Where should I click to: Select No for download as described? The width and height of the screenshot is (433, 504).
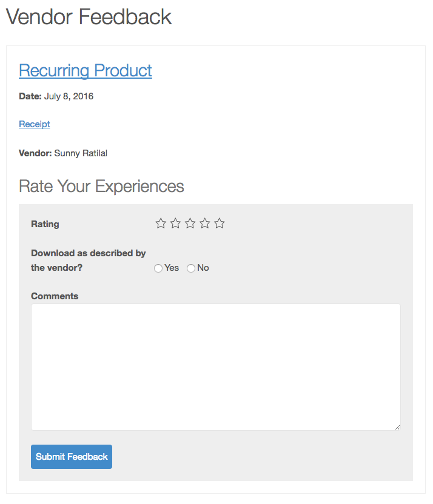pyautogui.click(x=191, y=268)
